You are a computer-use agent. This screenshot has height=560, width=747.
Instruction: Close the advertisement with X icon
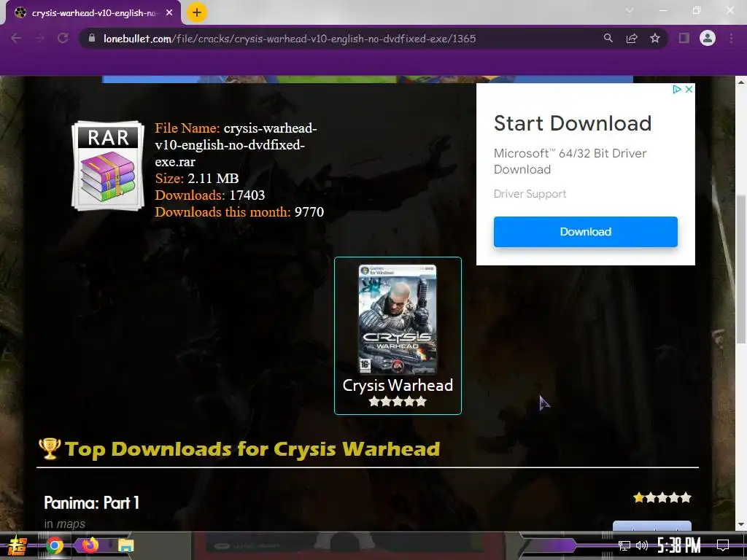(x=689, y=90)
